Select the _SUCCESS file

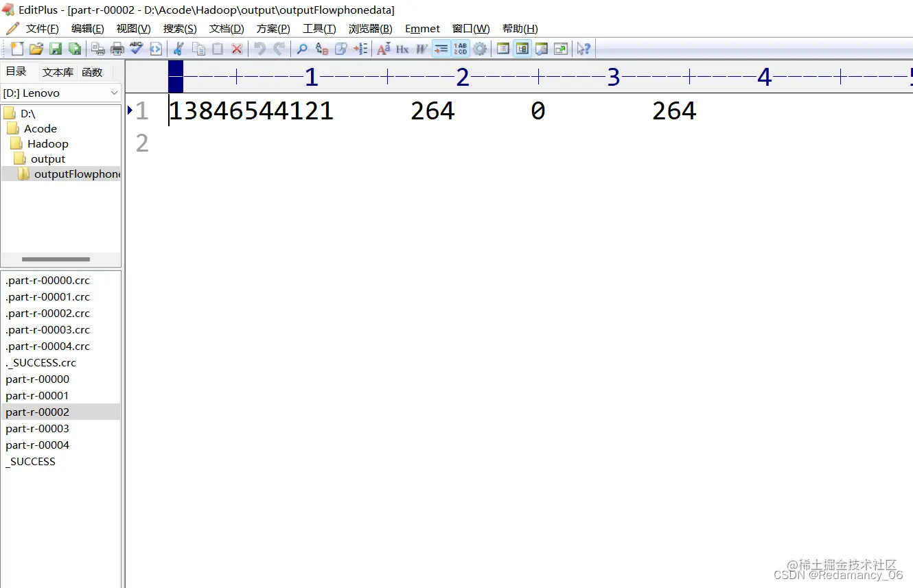(x=30, y=461)
